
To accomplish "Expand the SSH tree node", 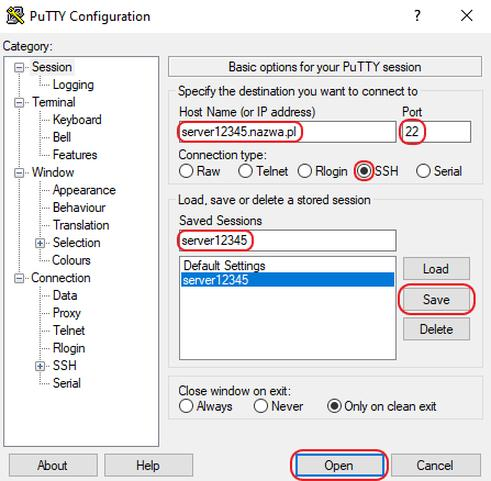I will click(40, 366).
